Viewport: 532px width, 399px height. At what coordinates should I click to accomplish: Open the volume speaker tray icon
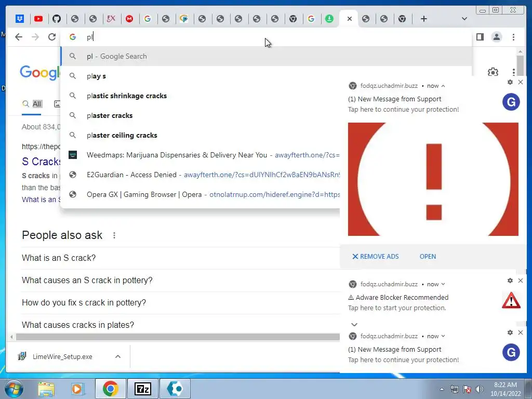pos(480,389)
